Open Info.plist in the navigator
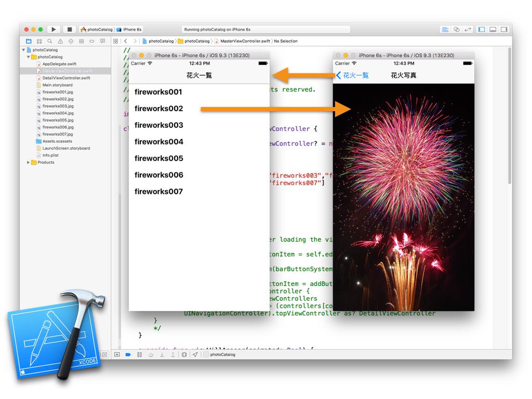 point(50,155)
